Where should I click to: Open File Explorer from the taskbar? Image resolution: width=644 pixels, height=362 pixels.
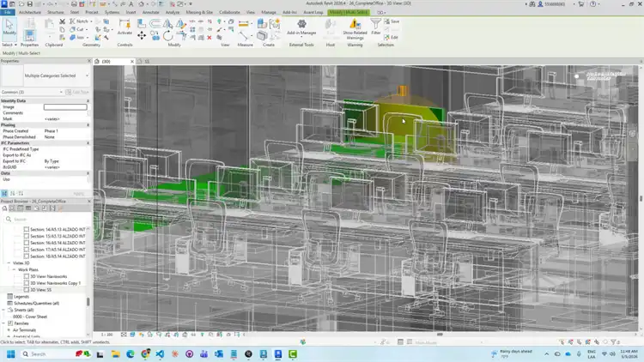115,353
